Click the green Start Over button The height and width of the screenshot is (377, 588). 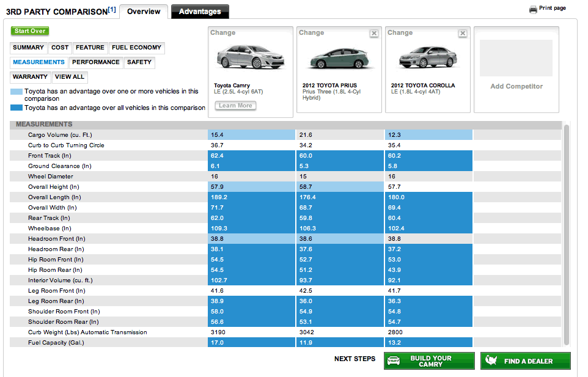point(30,31)
